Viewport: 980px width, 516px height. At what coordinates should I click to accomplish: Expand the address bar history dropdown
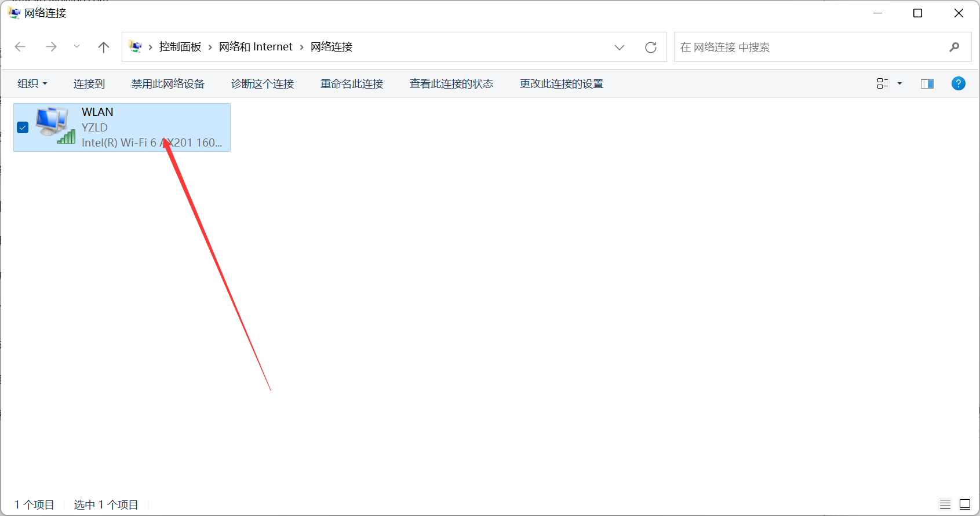620,47
